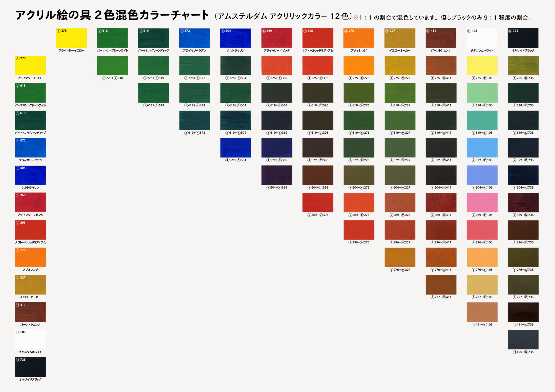Select the pink ⑥369+⑪105 swatch
Image resolution: width=555 pixels, height=392 pixels.
click(482, 202)
